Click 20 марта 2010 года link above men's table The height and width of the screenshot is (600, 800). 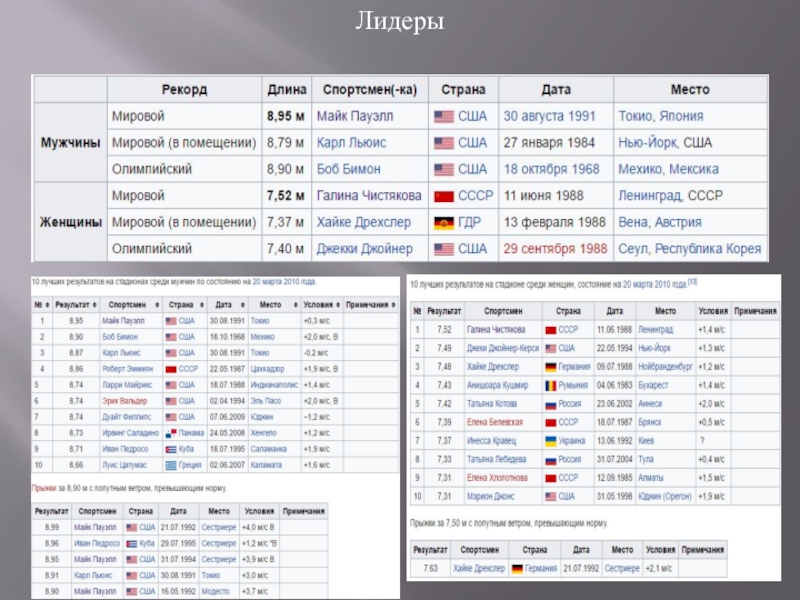(284, 282)
